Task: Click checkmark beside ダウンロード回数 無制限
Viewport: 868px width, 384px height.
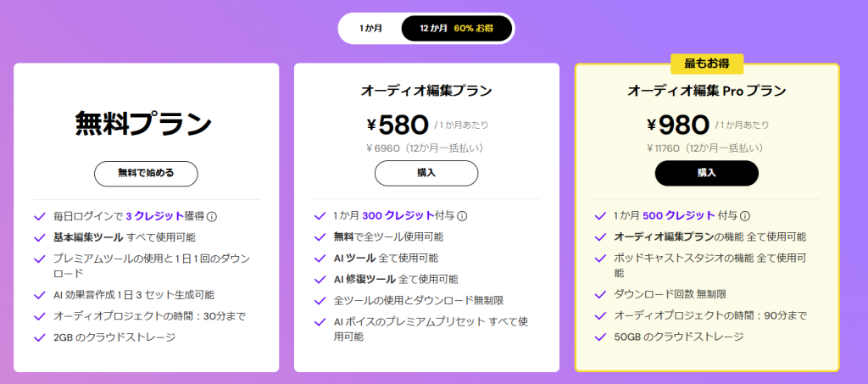Action: (x=601, y=294)
